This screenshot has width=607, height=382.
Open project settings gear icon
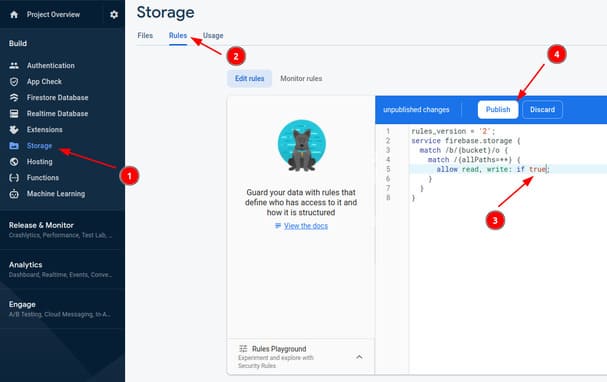(x=114, y=15)
